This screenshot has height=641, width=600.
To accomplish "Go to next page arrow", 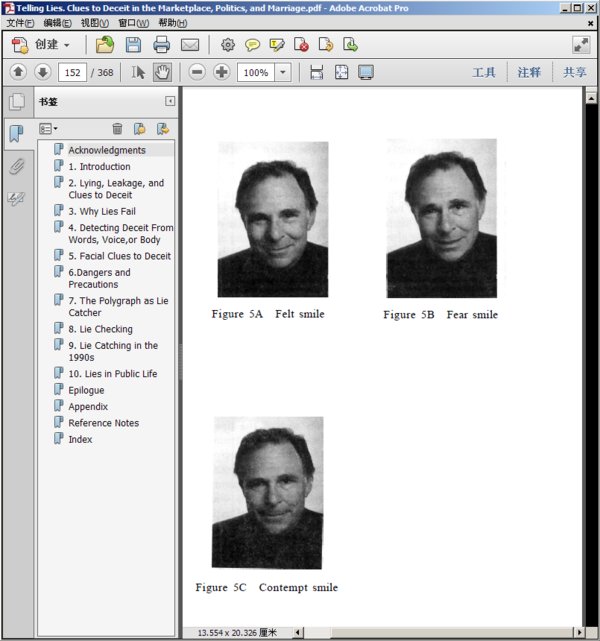I will pyautogui.click(x=43, y=72).
